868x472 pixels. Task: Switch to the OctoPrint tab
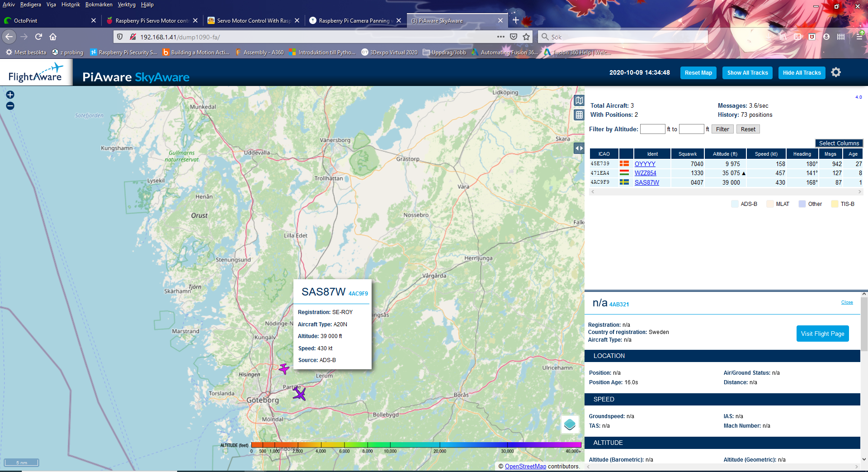click(x=45, y=20)
